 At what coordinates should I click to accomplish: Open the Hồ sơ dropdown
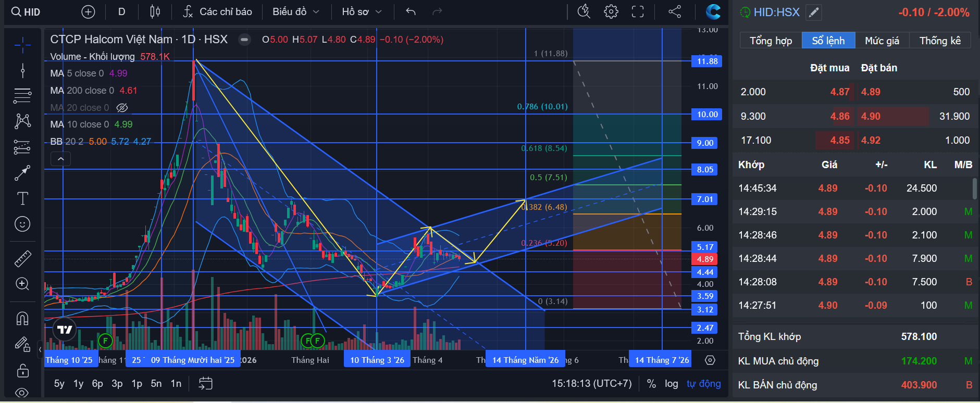pos(362,12)
